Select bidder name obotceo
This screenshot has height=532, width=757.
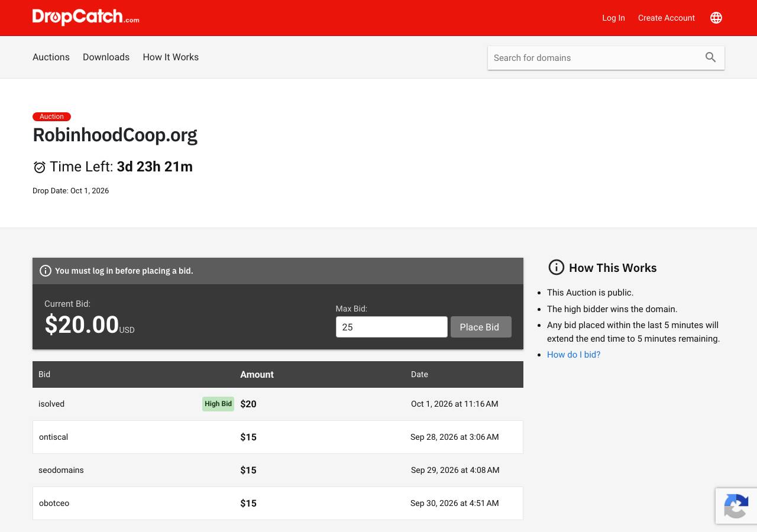tap(54, 503)
